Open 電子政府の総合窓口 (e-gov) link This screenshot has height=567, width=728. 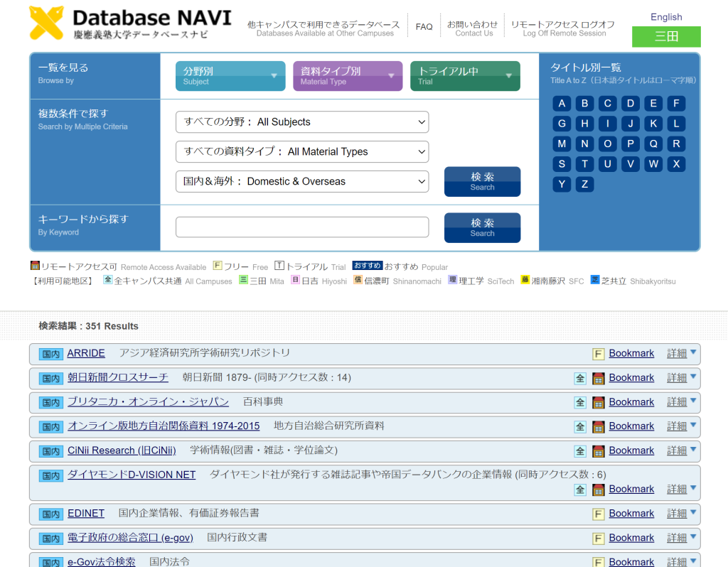click(130, 538)
